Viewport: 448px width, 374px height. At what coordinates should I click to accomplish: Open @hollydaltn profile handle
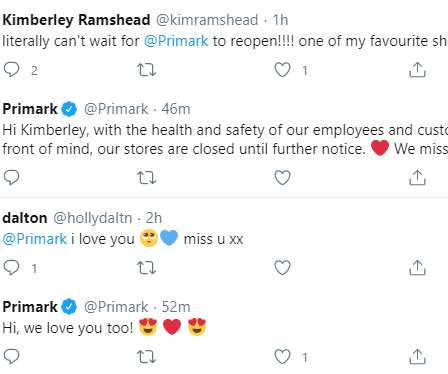(x=93, y=218)
